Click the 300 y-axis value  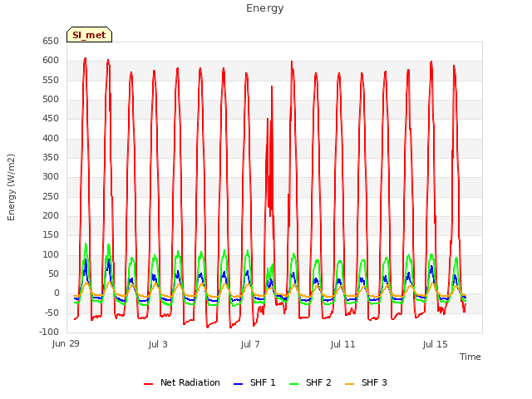[x=51, y=177]
